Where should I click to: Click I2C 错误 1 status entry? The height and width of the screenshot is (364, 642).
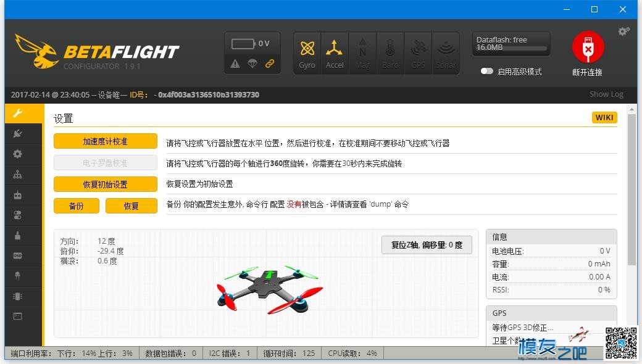coord(229,354)
